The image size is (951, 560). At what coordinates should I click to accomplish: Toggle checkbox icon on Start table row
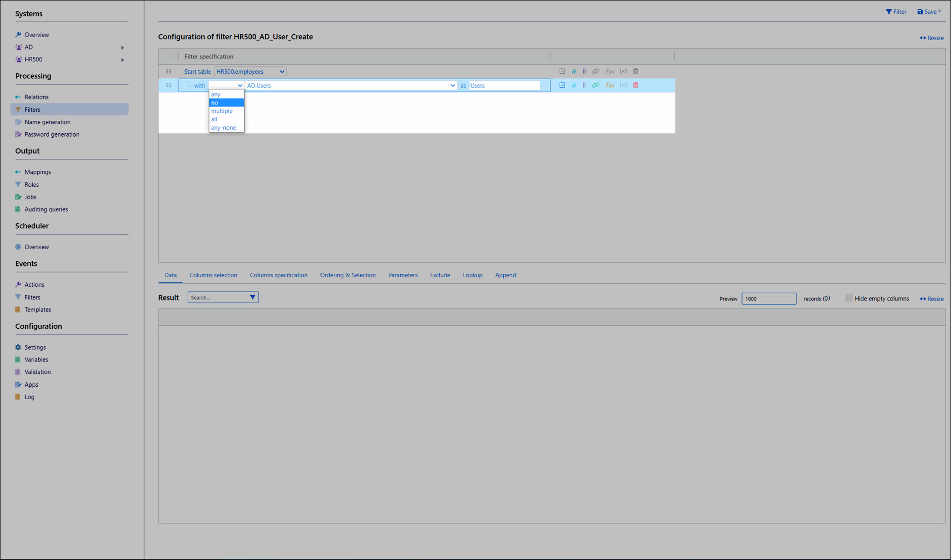coord(562,71)
